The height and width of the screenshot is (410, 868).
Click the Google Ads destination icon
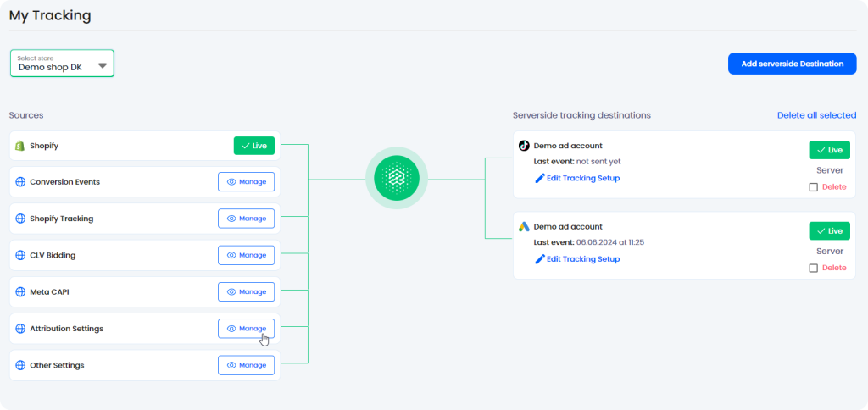(524, 227)
